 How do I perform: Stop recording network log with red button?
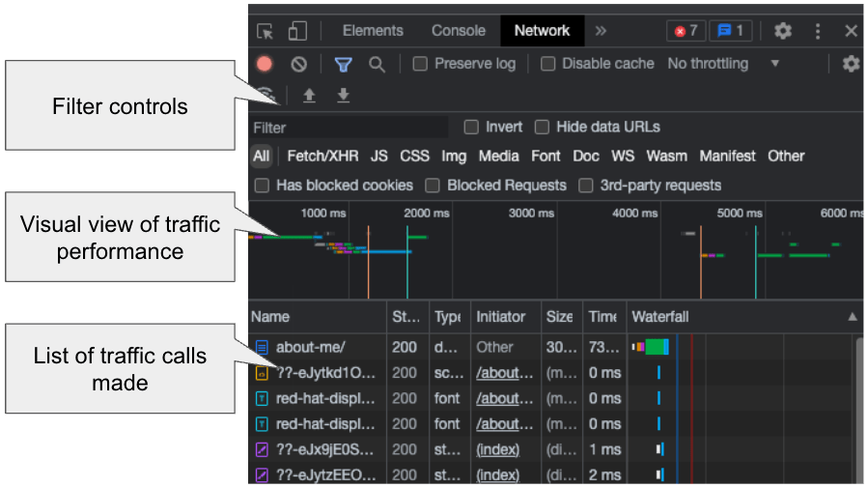click(265, 64)
